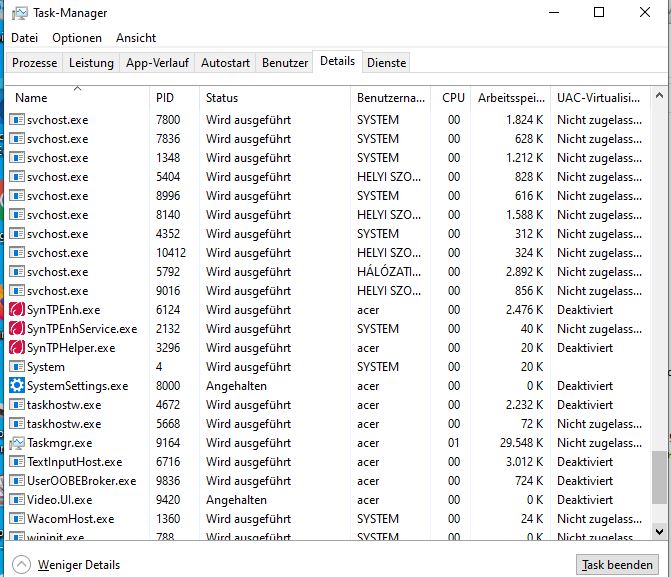Sort by the UAC-Virtualisierung column header
Viewport: 671px width, 577px height.
(600, 98)
